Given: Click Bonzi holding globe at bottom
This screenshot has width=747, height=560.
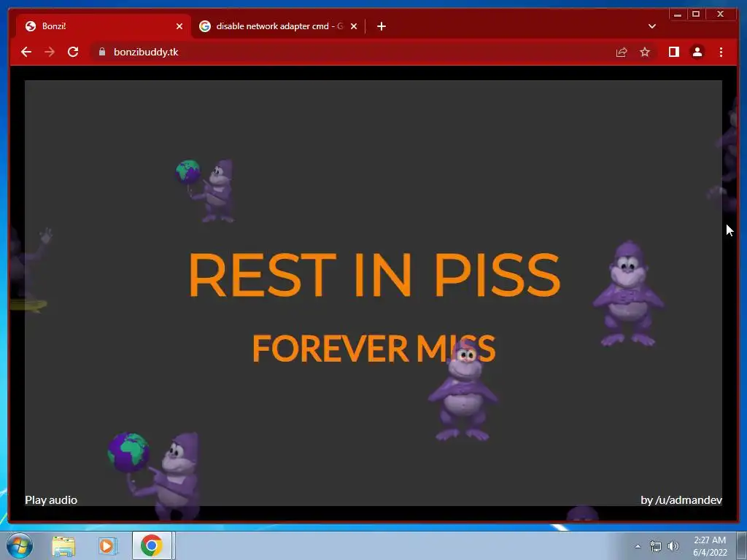Looking at the screenshot, I should [x=153, y=475].
